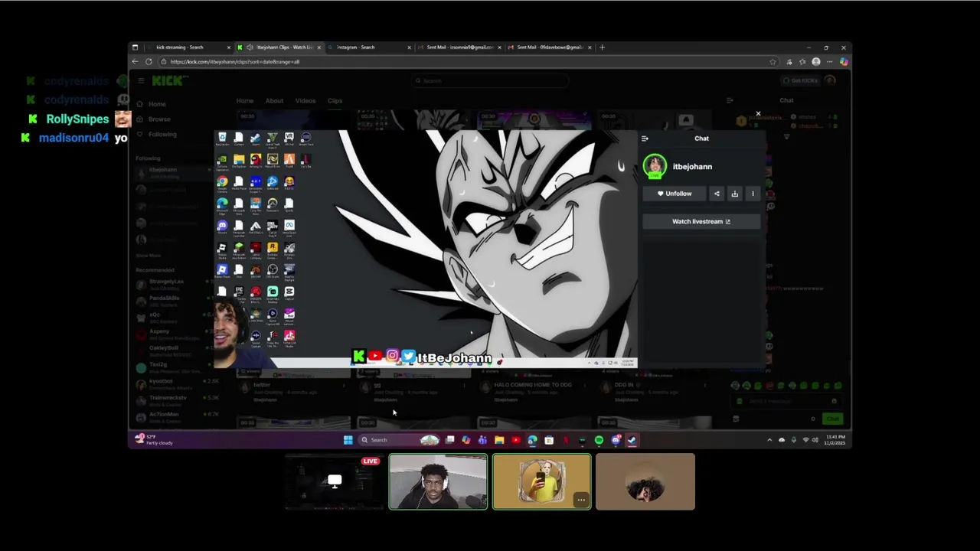980x551 pixels.
Task: Share the clip with the share icon
Action: (717, 194)
